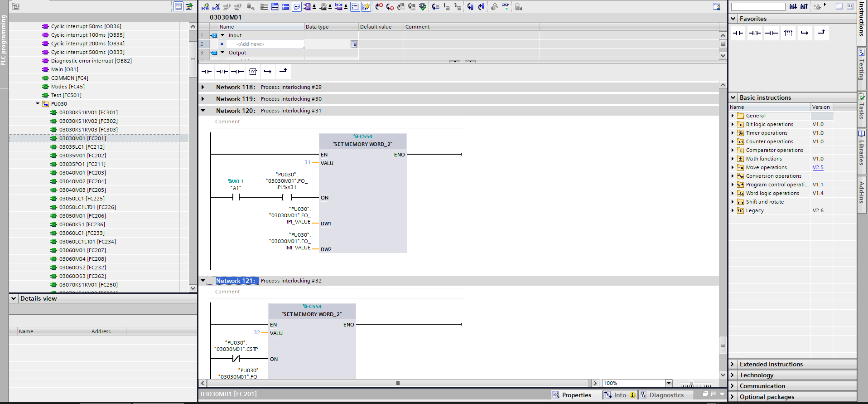Viewport: 868px width, 404px height.
Task: Select open branch icon in Instructions Favorites pane
Action: pos(805,33)
